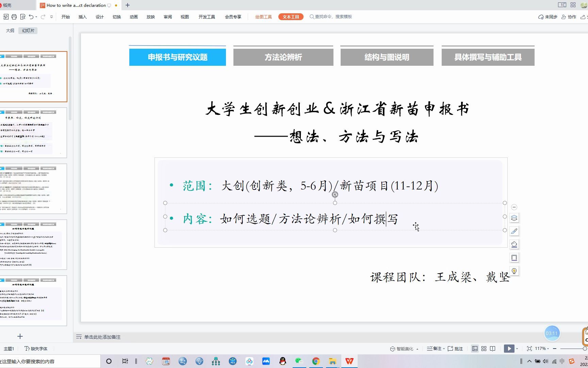Click the 未同步 sync status button
Viewport: 588px width, 368px height.
[x=548, y=17]
